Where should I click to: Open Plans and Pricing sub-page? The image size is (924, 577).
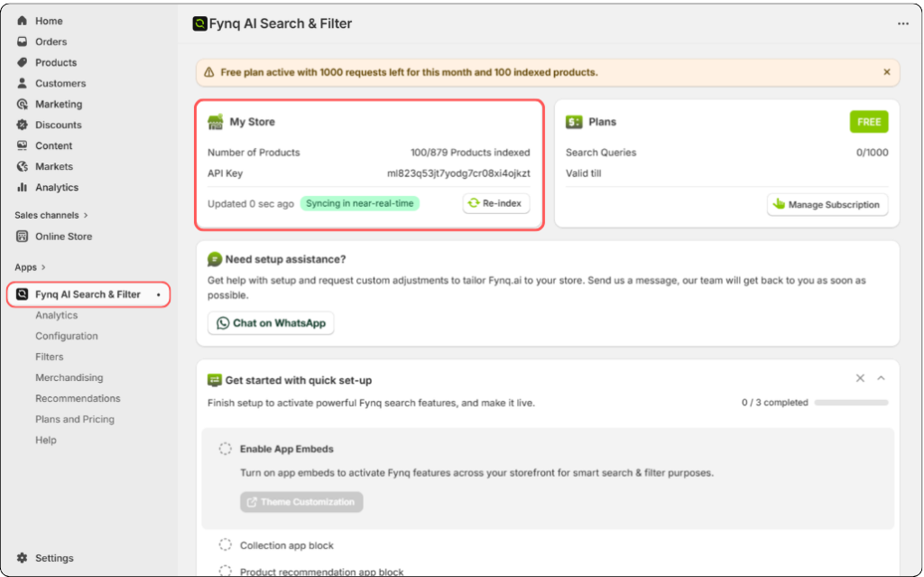pos(75,419)
